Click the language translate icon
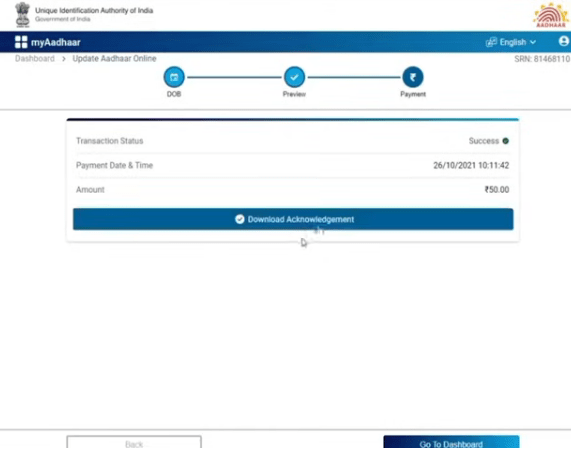This screenshot has height=449, width=571. (491, 42)
